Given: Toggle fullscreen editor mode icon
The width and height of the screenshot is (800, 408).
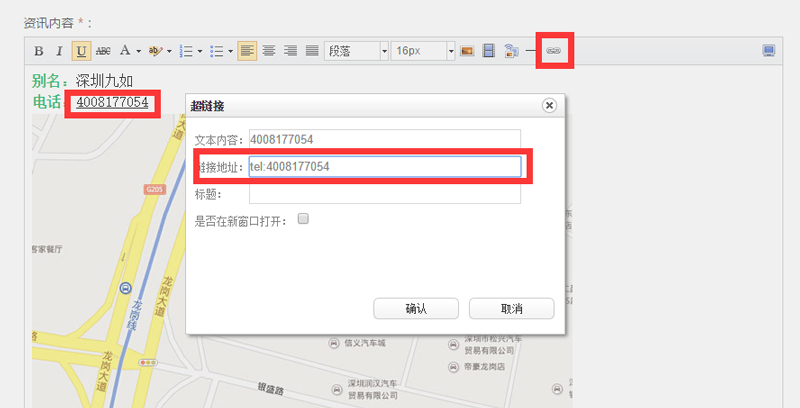Looking at the screenshot, I should (769, 51).
